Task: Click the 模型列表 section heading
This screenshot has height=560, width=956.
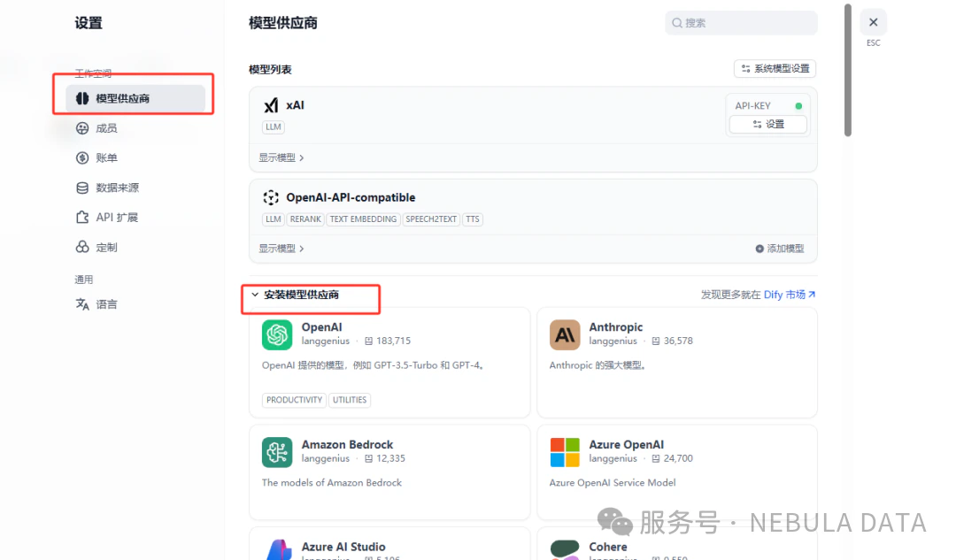Action: pyautogui.click(x=270, y=70)
